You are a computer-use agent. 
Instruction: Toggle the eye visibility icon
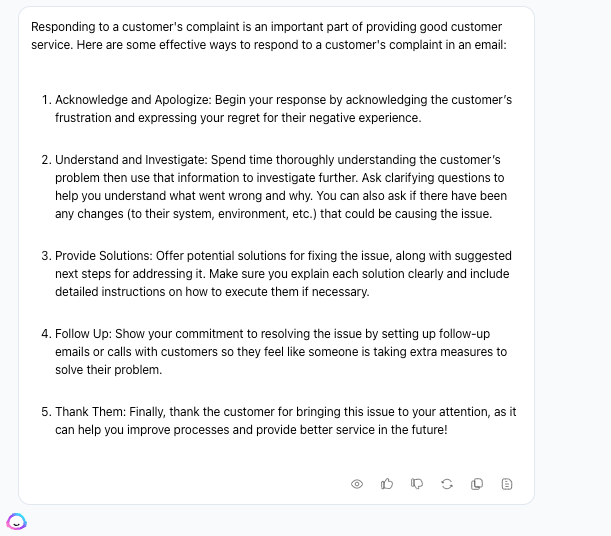(x=357, y=484)
